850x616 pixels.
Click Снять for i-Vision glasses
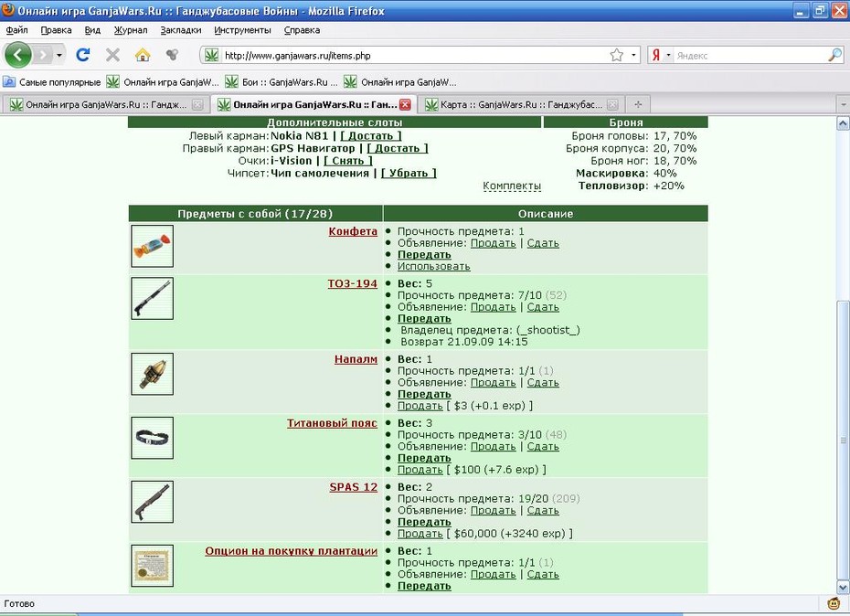(348, 161)
